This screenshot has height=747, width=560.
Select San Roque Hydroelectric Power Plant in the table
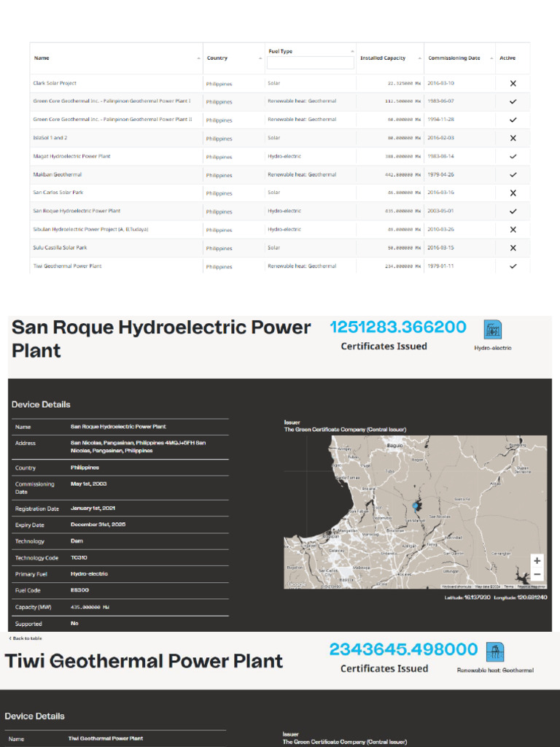[x=77, y=211]
